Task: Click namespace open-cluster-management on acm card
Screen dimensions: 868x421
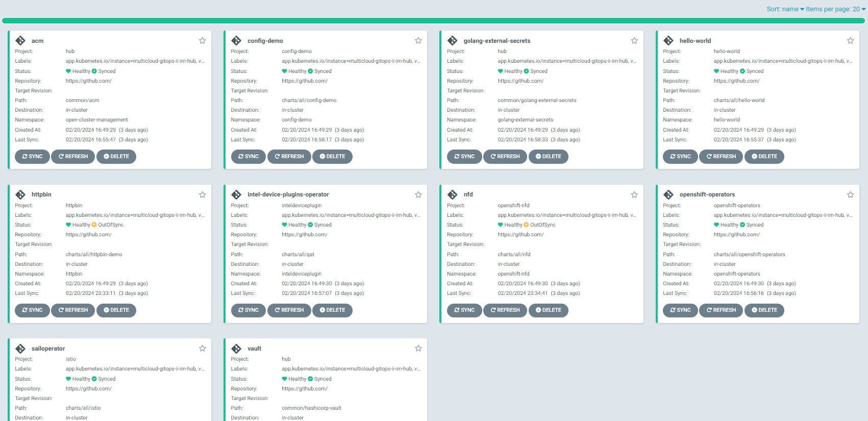Action: click(96, 120)
